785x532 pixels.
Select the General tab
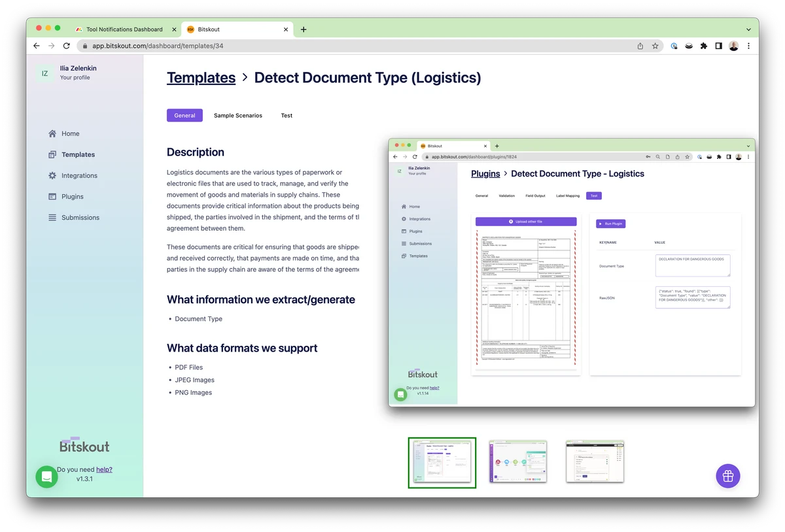coord(184,115)
